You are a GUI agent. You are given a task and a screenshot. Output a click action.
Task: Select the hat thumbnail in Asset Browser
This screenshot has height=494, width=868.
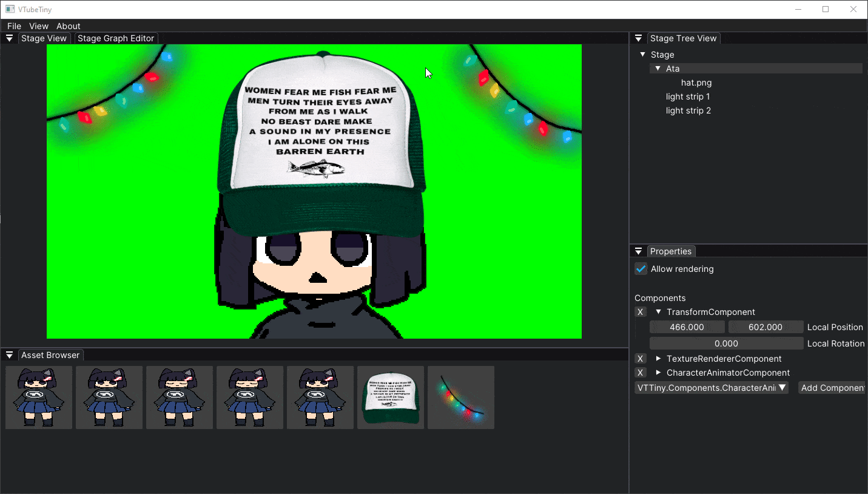[391, 398]
